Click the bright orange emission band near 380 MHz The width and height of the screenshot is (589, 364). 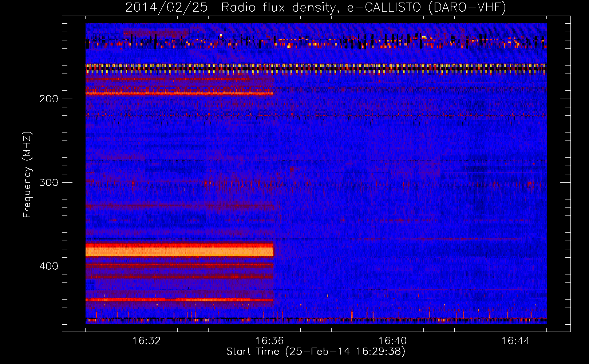pyautogui.click(x=179, y=251)
